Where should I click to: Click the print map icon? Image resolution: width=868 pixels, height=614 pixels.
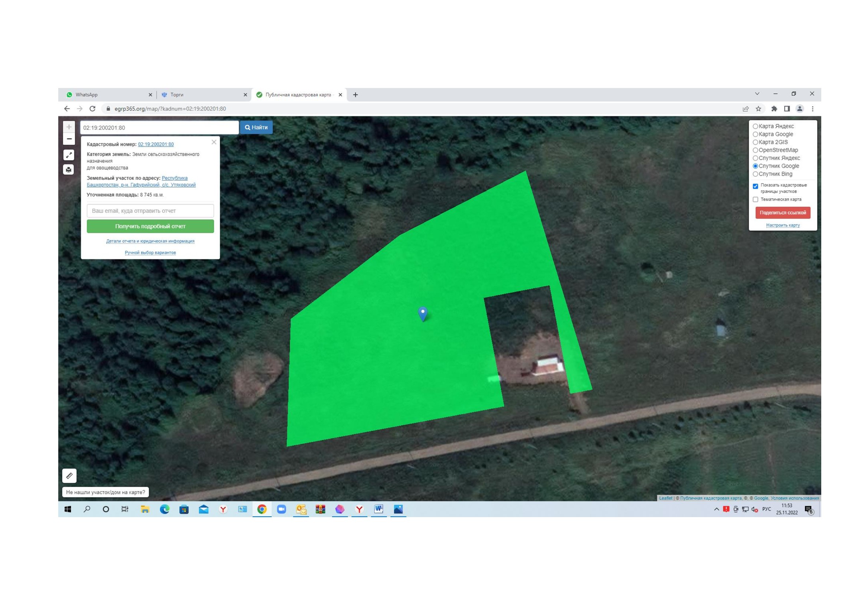pyautogui.click(x=69, y=169)
